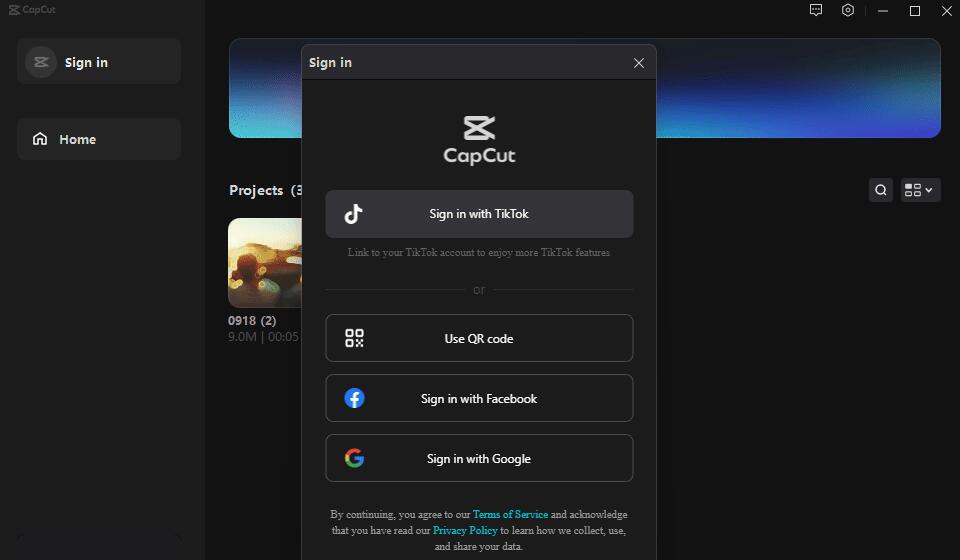Click the TikTok logo icon
Viewport: 960px width, 560px height.
pyautogui.click(x=353, y=214)
